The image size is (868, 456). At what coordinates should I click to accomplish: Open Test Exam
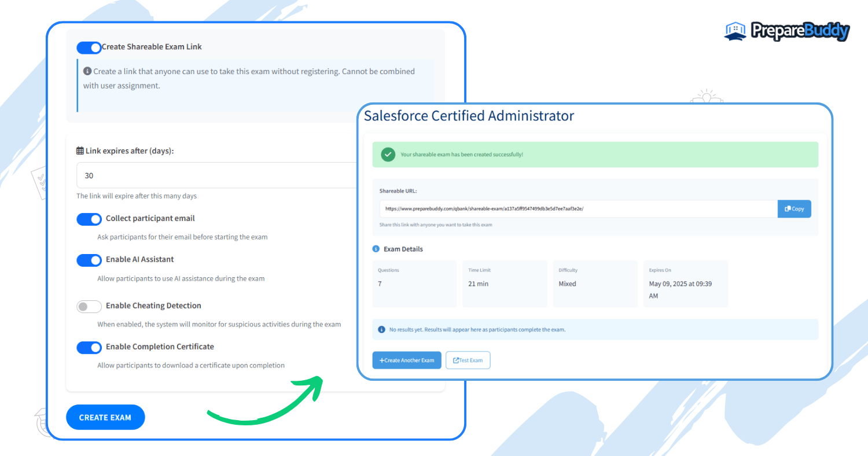click(468, 360)
